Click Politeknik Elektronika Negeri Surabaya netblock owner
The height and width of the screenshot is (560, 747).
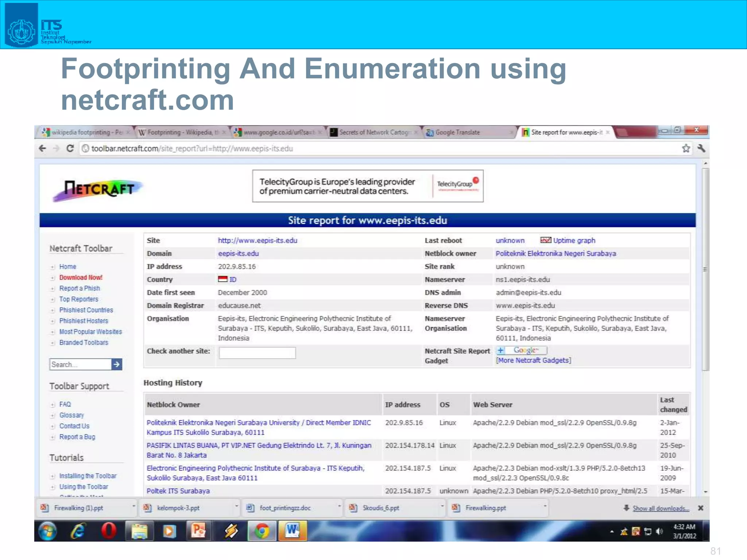pos(556,253)
